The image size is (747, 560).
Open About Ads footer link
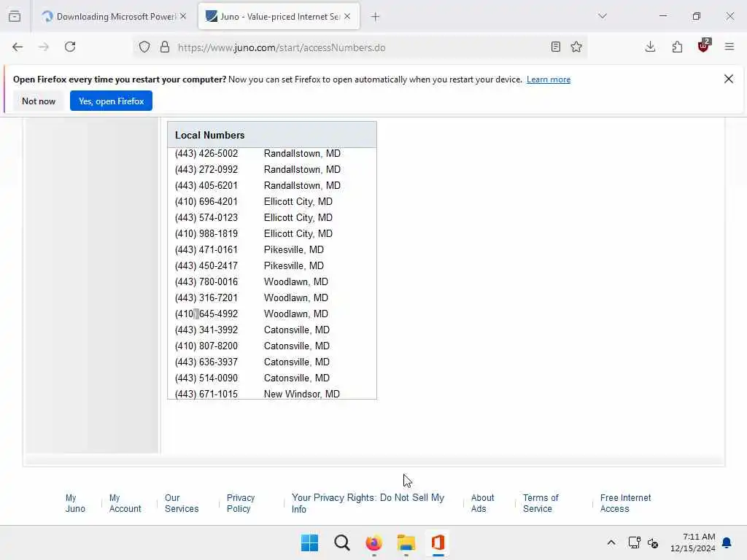coord(483,503)
